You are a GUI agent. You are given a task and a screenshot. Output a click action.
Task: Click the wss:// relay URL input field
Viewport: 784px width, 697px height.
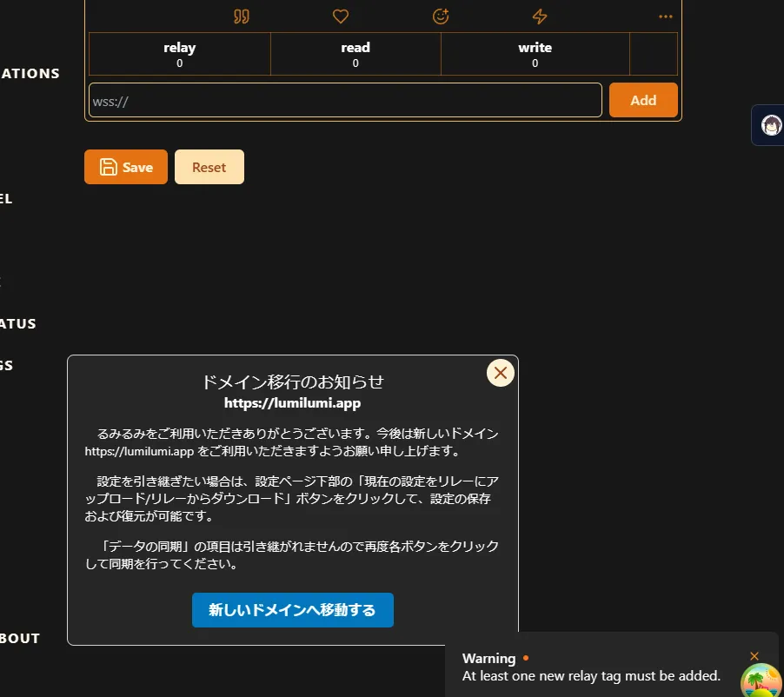(345, 100)
